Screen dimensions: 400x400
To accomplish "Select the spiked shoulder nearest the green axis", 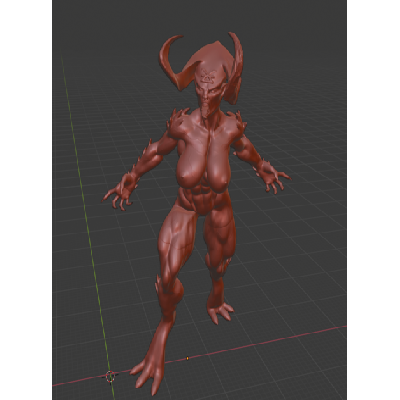I will pos(179,123).
